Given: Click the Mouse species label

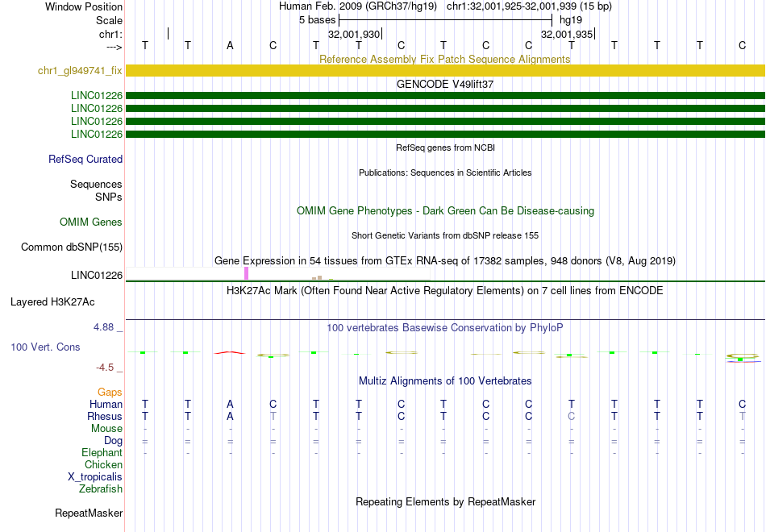Looking at the screenshot, I should click(x=106, y=429).
